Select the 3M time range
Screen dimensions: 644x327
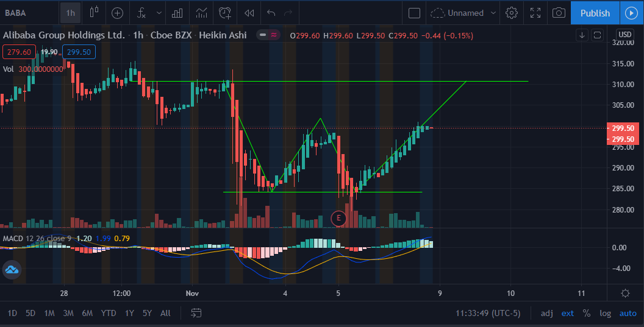[68, 313]
